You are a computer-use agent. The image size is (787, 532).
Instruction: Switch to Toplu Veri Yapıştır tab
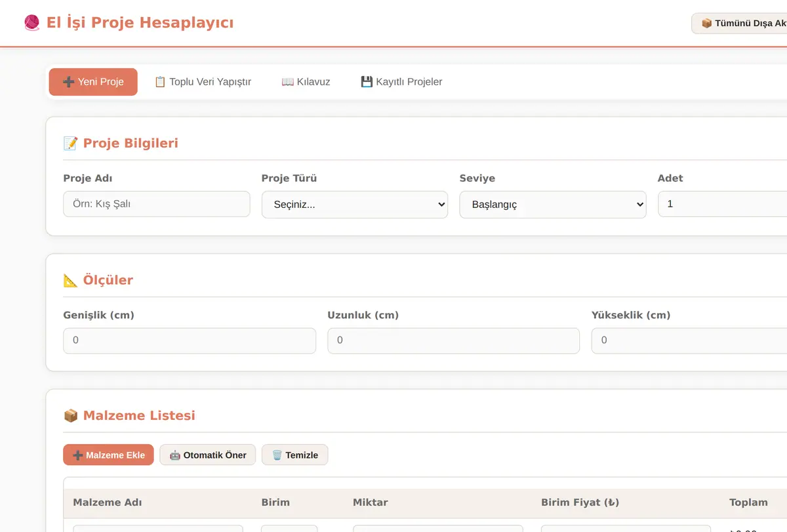click(203, 82)
